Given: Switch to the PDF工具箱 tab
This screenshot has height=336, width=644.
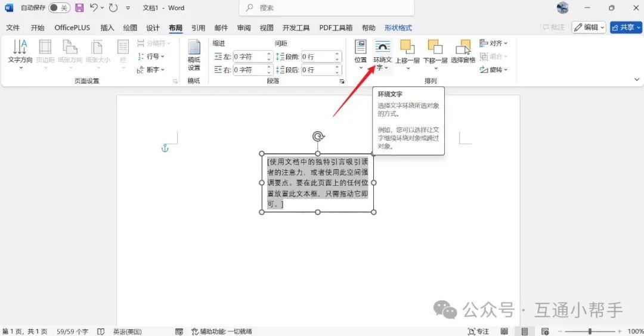Looking at the screenshot, I should [x=336, y=27].
